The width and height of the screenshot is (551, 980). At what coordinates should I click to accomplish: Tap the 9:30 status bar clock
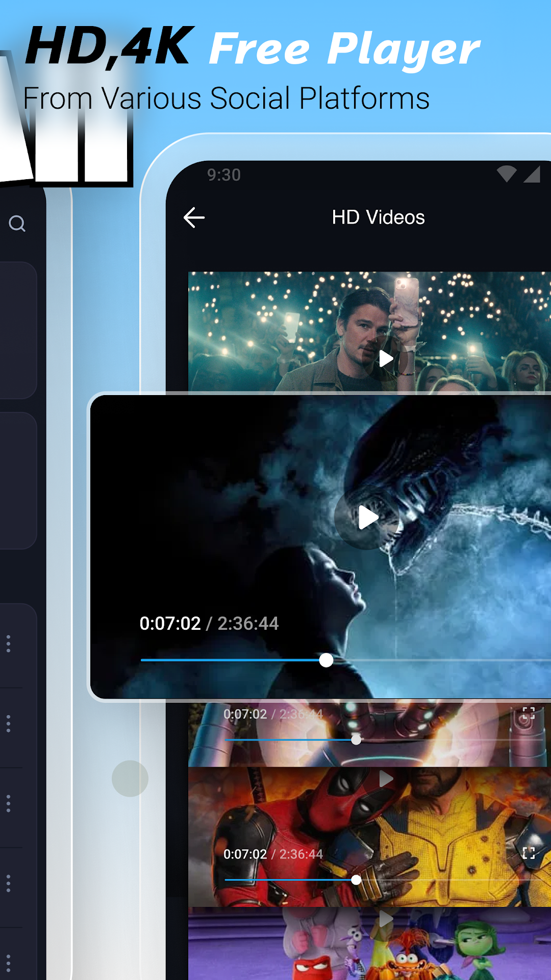tap(224, 175)
